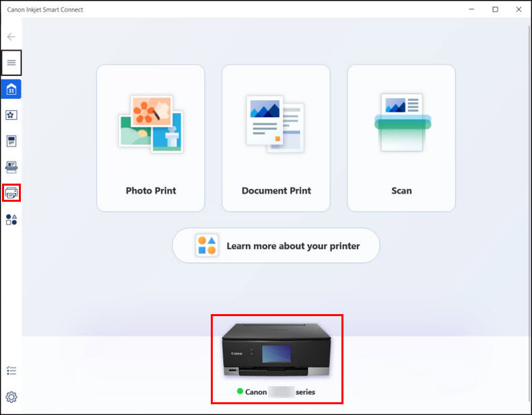Open the document print sidebar icon

11,141
